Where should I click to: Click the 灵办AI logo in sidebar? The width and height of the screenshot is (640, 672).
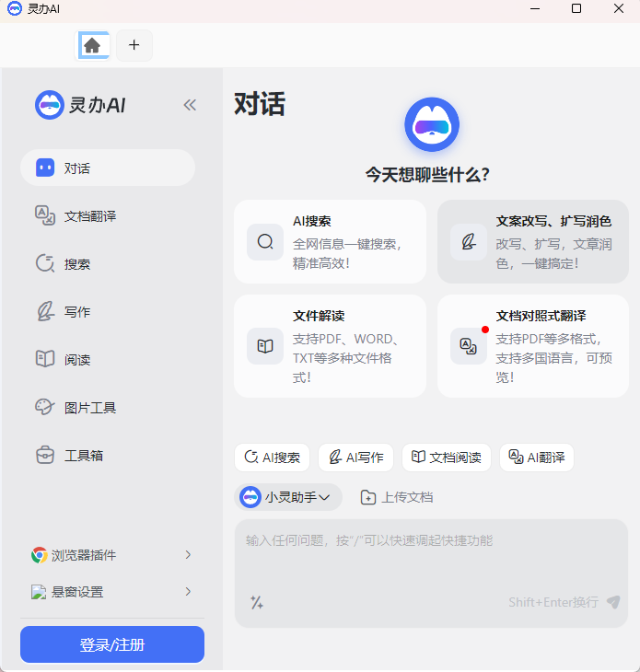click(81, 105)
